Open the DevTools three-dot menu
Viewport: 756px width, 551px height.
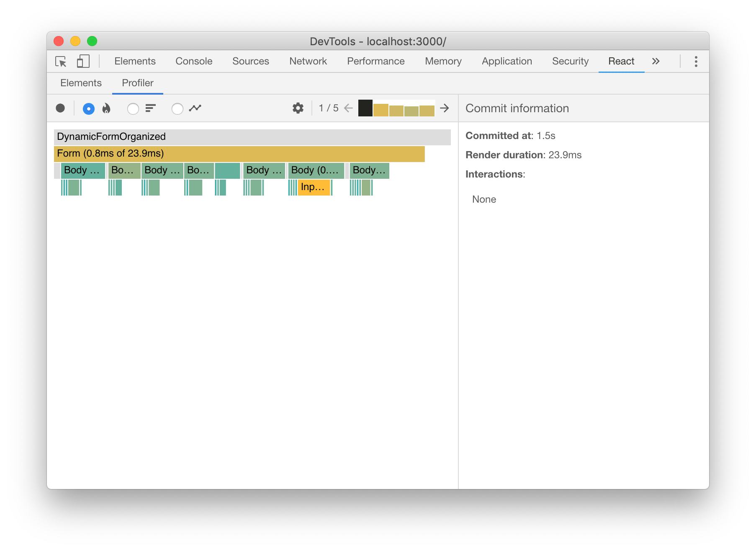(696, 61)
